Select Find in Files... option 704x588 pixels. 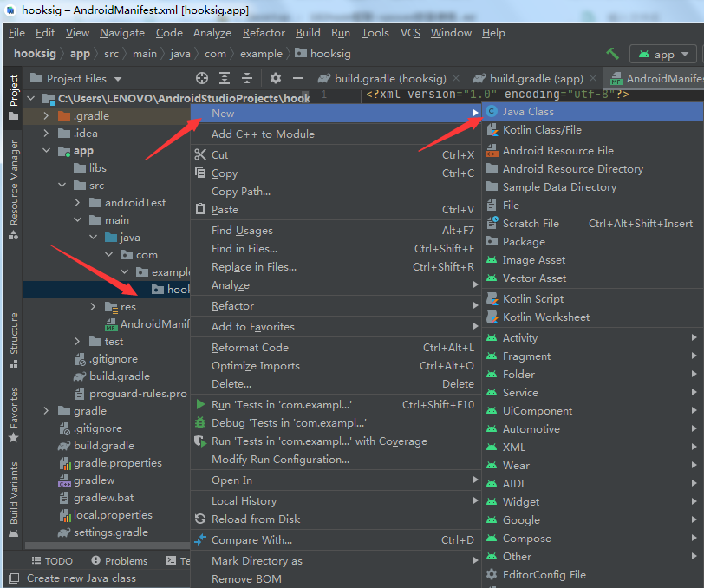[336, 248]
